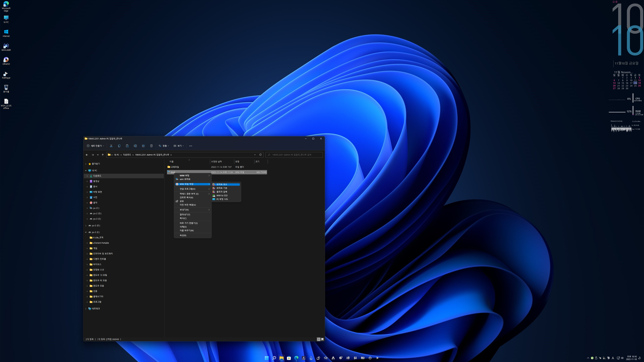Open WIM 부팅 context menu entry
The height and width of the screenshot is (362, 644).
click(x=193, y=175)
